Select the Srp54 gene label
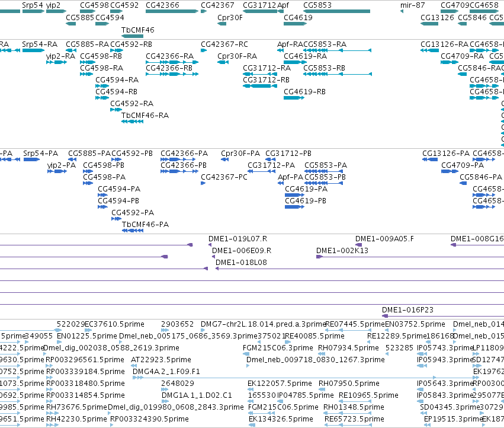 pos(33,5)
